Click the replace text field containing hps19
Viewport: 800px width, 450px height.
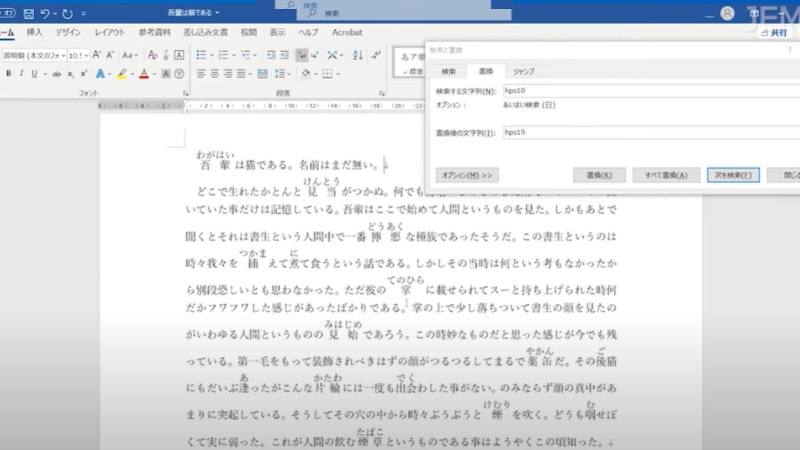pyautogui.click(x=651, y=133)
